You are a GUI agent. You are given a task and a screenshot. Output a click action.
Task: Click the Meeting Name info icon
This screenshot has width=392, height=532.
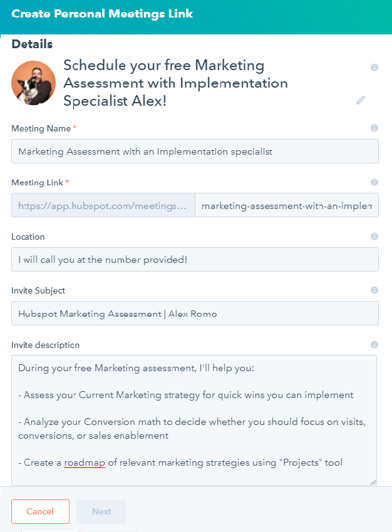(374, 128)
